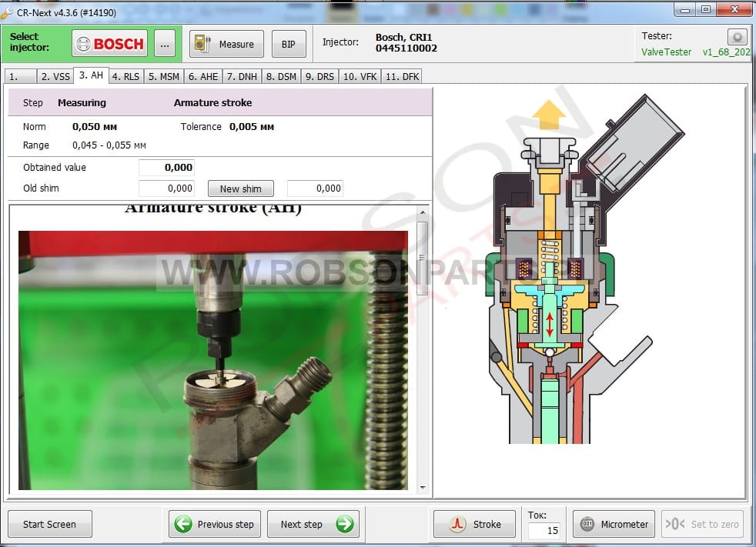Select the 11. DFK tab
Viewport: 756px width, 547px height.
[x=401, y=76]
